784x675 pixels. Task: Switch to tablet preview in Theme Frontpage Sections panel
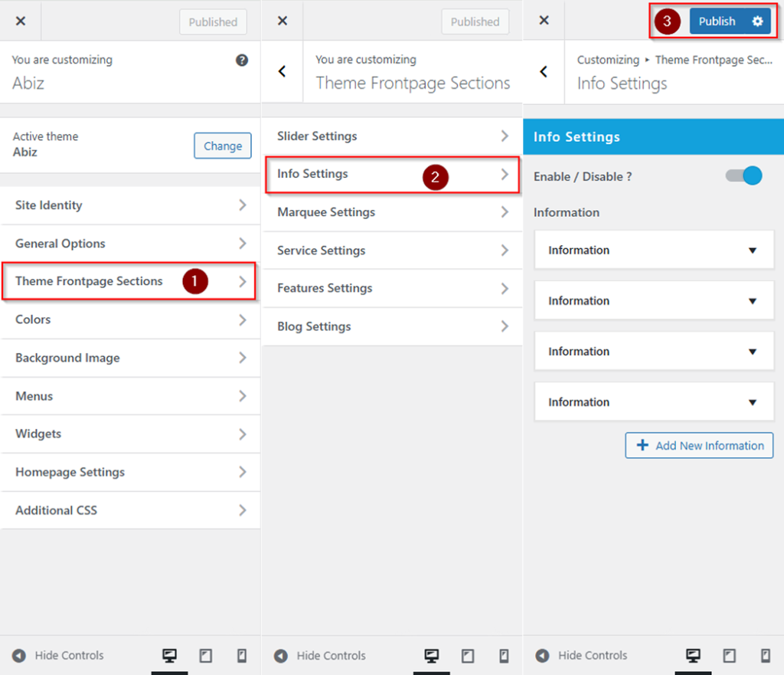pos(467,655)
